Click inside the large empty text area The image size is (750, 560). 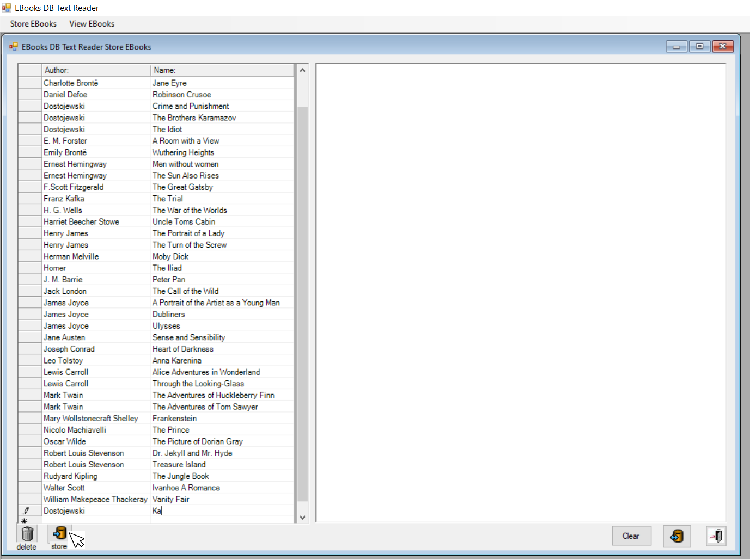click(x=521, y=293)
